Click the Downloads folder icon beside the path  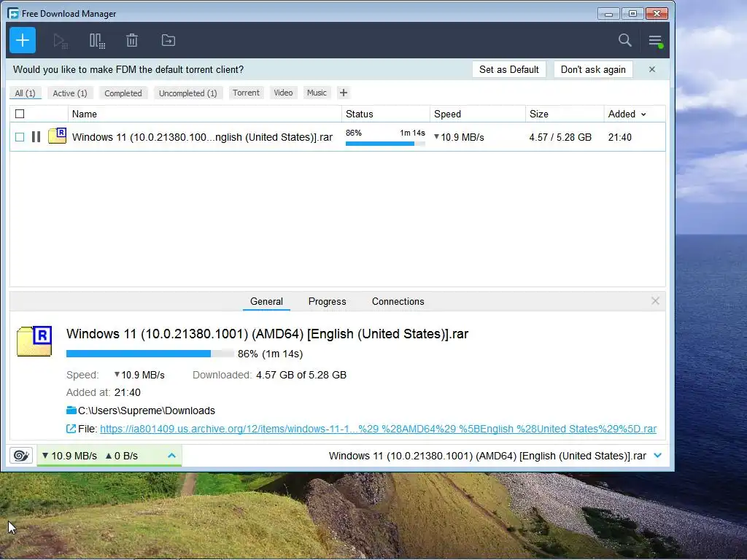pos(71,411)
